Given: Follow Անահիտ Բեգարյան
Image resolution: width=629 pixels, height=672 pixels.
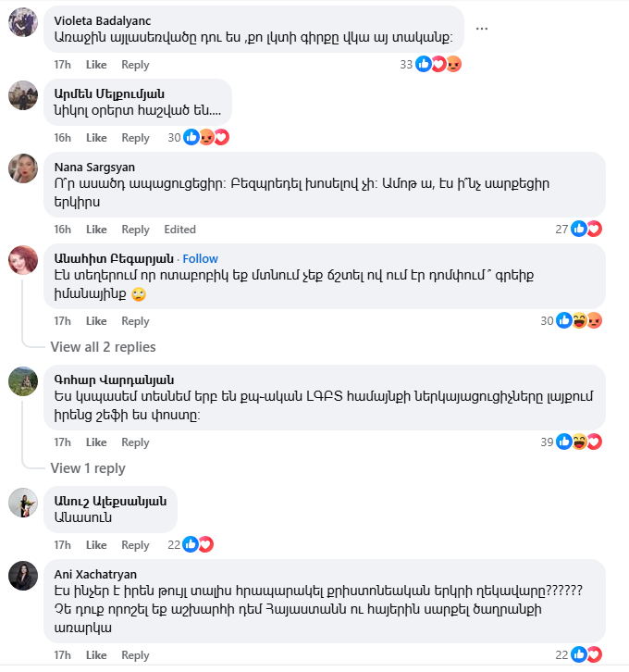Looking at the screenshot, I should click(x=200, y=258).
